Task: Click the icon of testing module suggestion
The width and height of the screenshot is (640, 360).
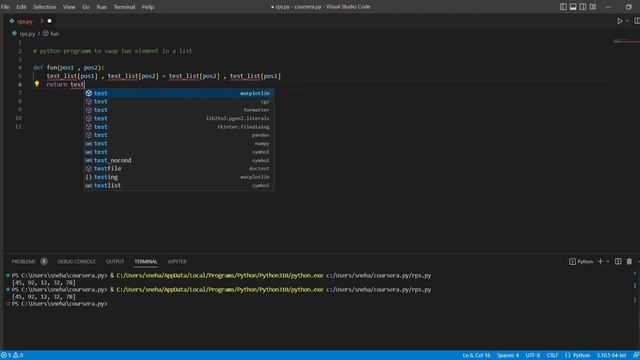Action: [89, 177]
